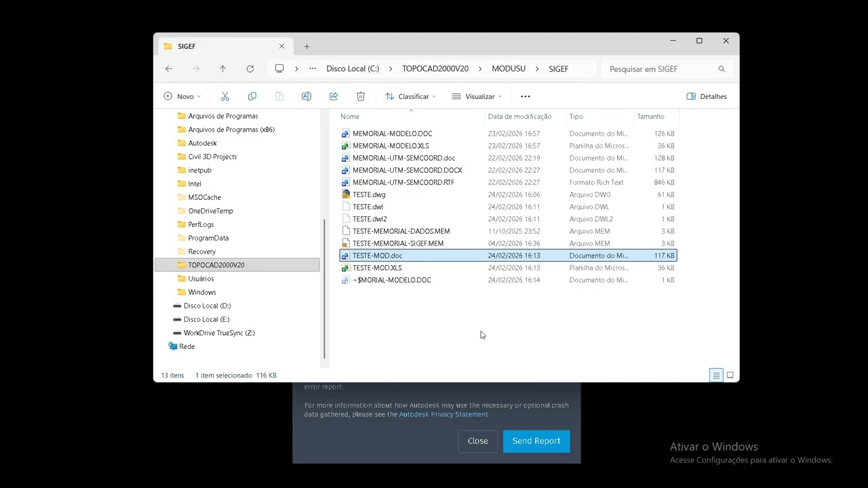This screenshot has height=488, width=868.
Task: Click the TESTE-MOD.XLS file icon
Action: (346, 268)
